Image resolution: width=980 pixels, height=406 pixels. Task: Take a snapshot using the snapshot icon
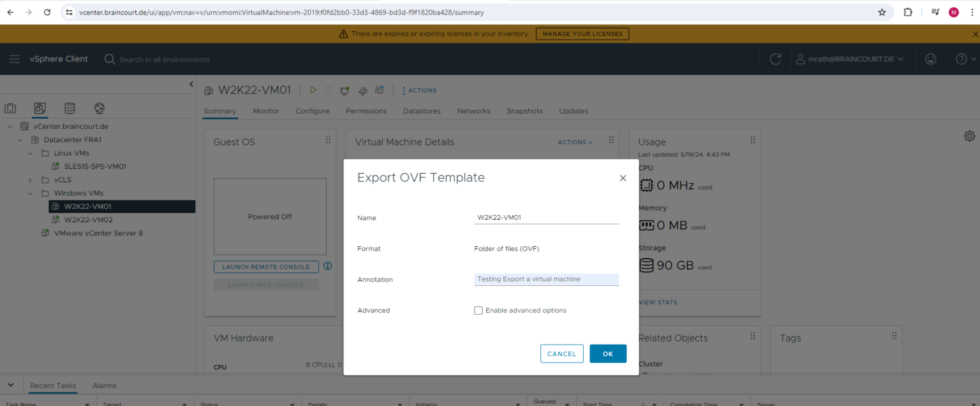[379, 90]
